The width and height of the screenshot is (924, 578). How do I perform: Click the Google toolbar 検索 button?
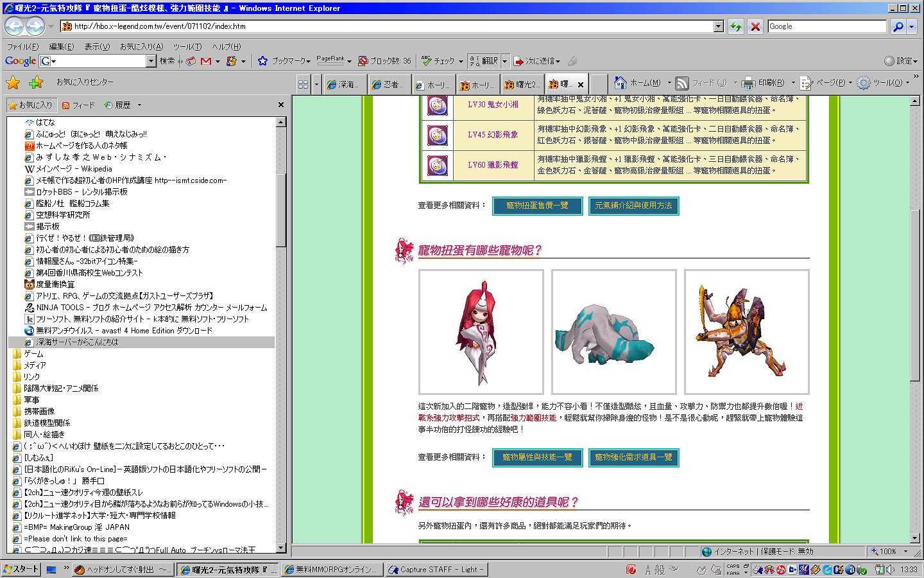pyautogui.click(x=167, y=61)
